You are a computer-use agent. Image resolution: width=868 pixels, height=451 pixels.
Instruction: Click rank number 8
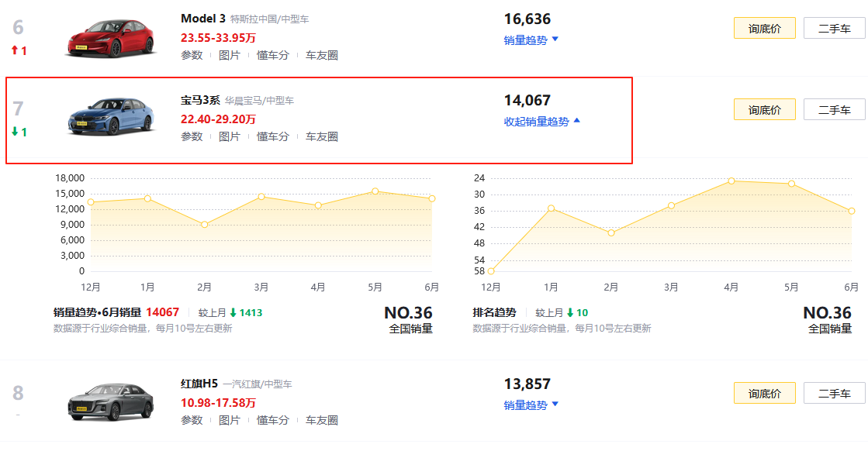click(19, 393)
